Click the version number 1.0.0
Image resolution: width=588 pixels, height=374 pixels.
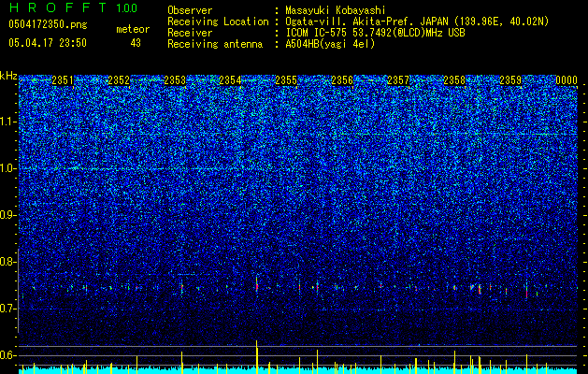[126, 7]
